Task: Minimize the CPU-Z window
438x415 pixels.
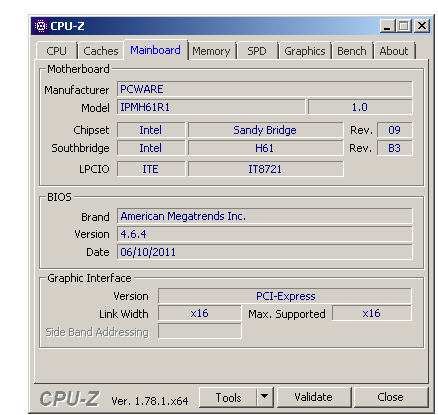Action: click(387, 26)
